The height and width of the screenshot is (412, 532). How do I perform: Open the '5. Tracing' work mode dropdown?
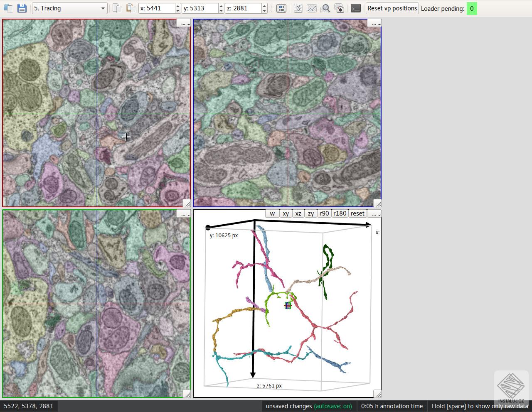click(x=69, y=8)
